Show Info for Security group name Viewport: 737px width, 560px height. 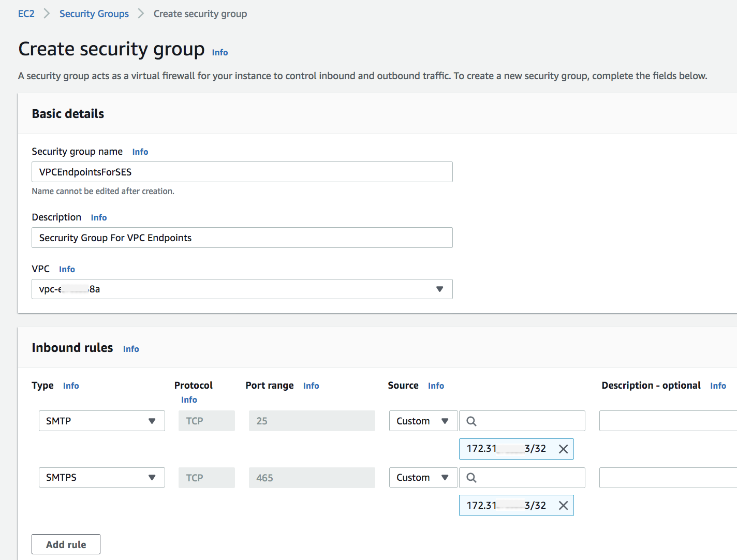pos(140,152)
